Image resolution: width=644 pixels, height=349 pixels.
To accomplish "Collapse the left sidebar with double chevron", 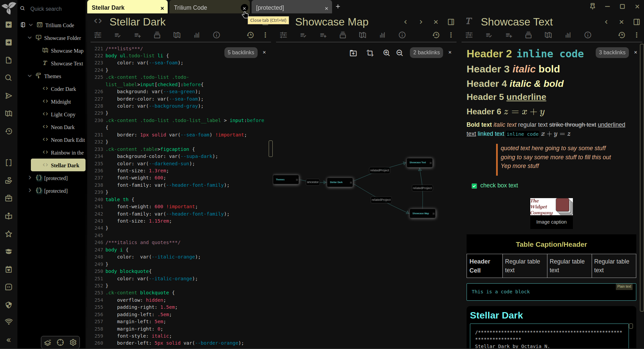I will click(x=9, y=340).
